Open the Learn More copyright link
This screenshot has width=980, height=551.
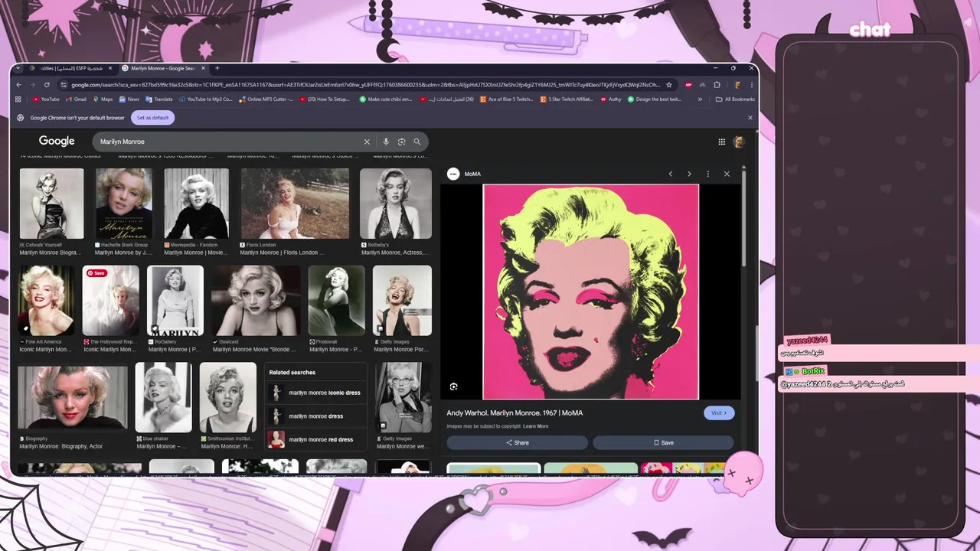[x=536, y=426]
